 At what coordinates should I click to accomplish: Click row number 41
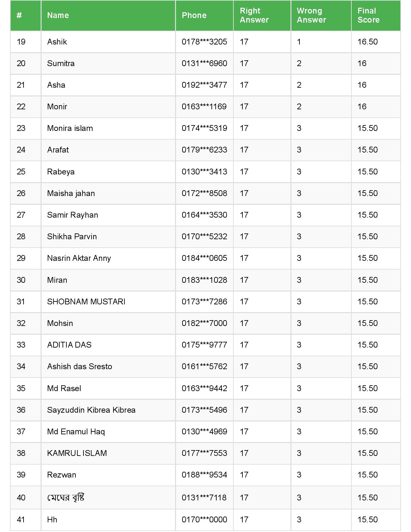click(21, 520)
